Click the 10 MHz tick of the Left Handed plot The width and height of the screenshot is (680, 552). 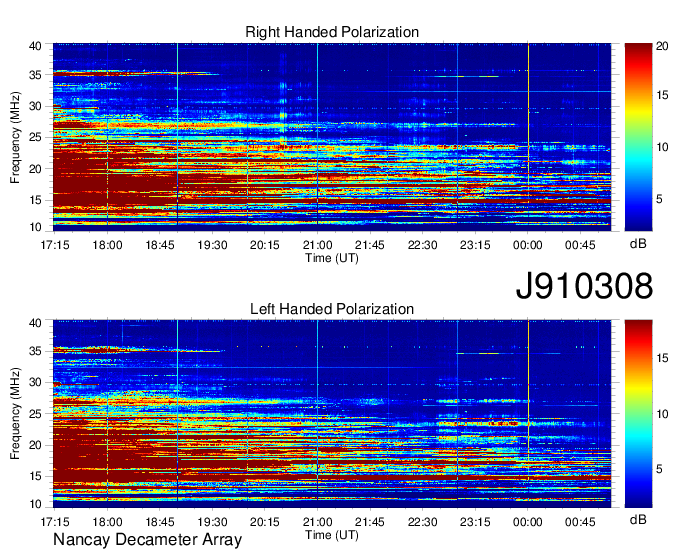(35, 504)
